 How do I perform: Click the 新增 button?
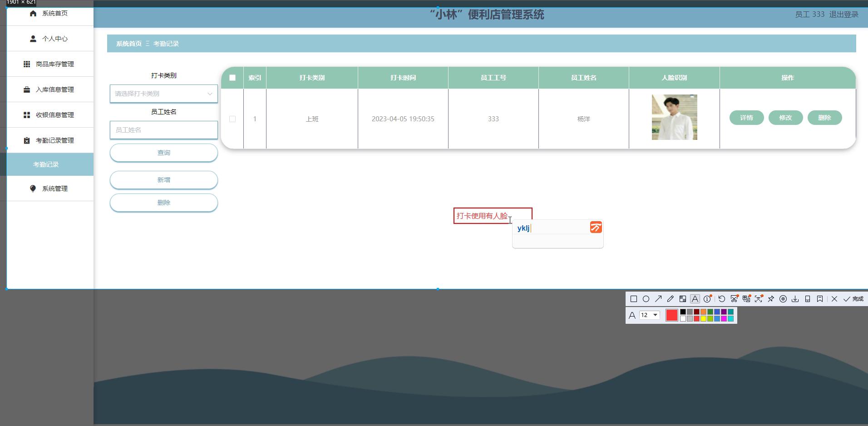[164, 180]
